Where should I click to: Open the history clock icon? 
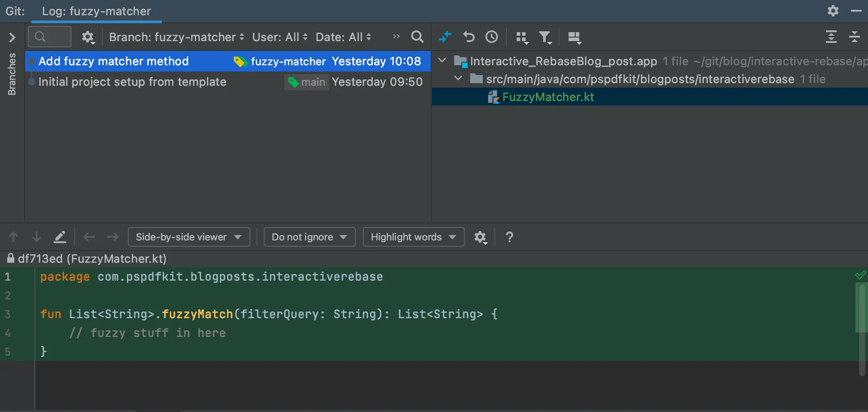tap(492, 37)
